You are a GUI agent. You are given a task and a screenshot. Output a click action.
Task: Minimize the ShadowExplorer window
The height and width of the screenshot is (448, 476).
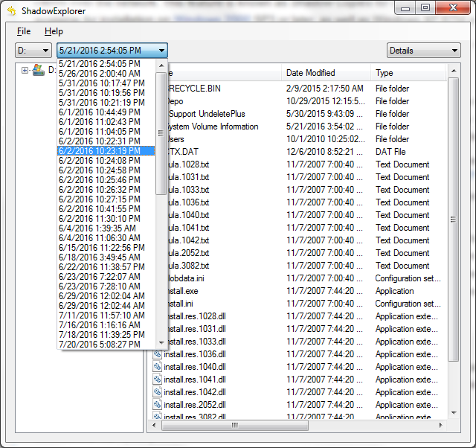pos(405,7)
